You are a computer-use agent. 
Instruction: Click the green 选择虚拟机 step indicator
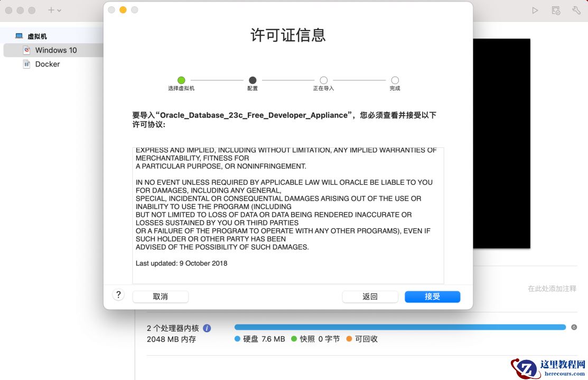pyautogui.click(x=181, y=80)
